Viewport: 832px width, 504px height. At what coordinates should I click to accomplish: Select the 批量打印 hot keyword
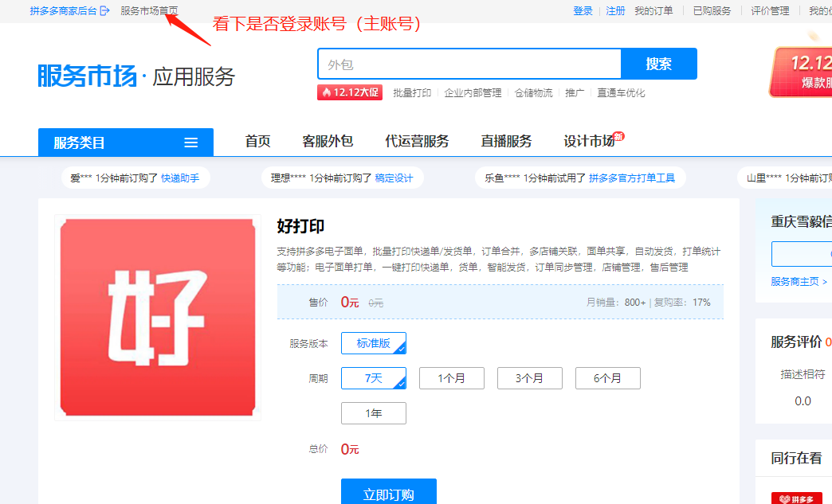click(x=412, y=92)
